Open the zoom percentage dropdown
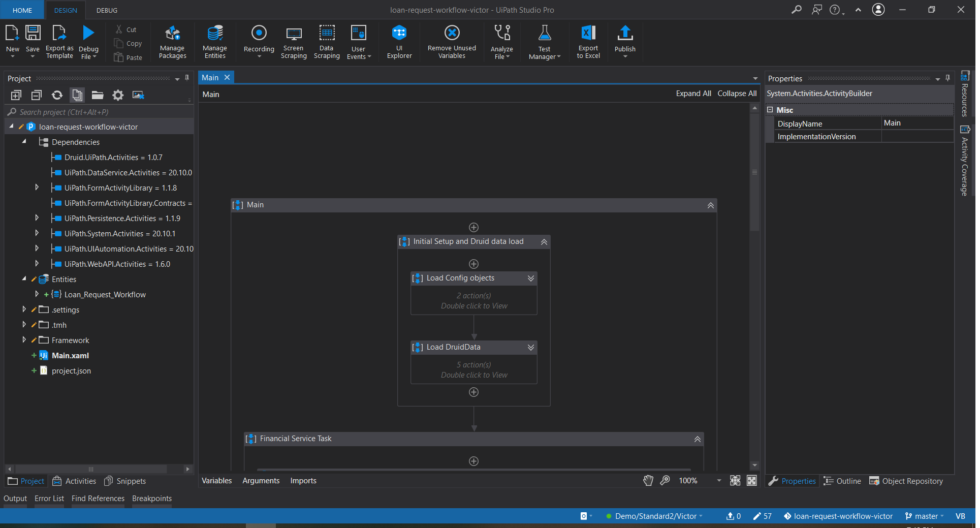Screen dimensions: 980x528 click(719, 481)
